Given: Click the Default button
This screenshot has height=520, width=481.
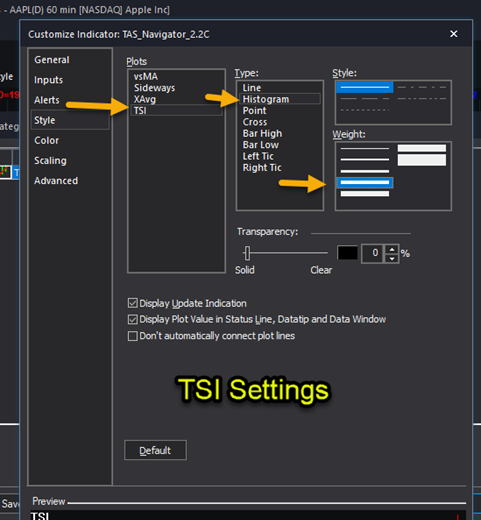Looking at the screenshot, I should pos(155,450).
